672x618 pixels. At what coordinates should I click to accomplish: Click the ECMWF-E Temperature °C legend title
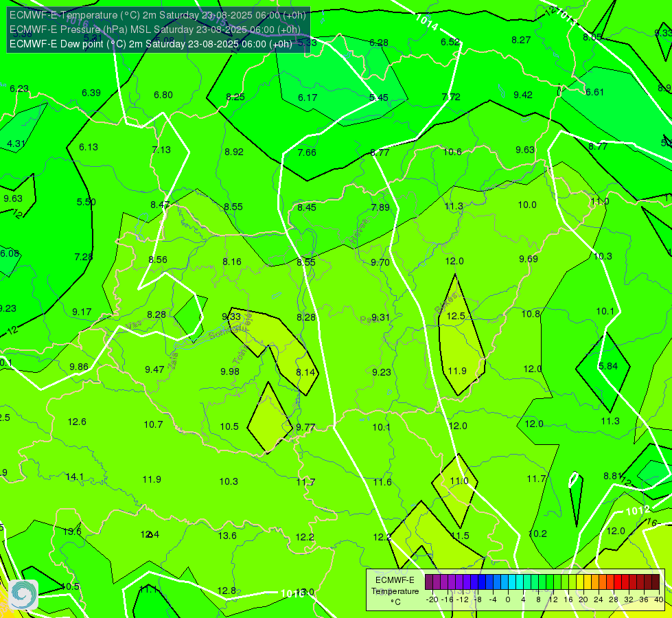tap(395, 591)
